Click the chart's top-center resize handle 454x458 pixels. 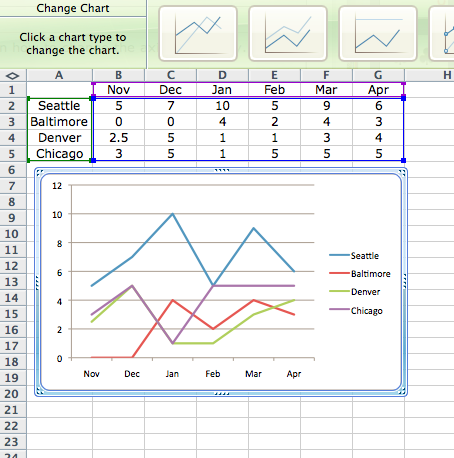222,170
